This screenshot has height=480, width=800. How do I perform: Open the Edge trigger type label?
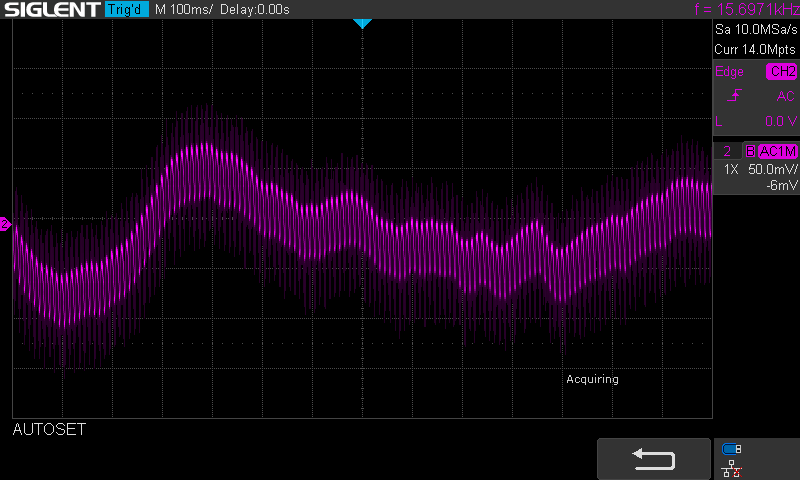coord(729,71)
